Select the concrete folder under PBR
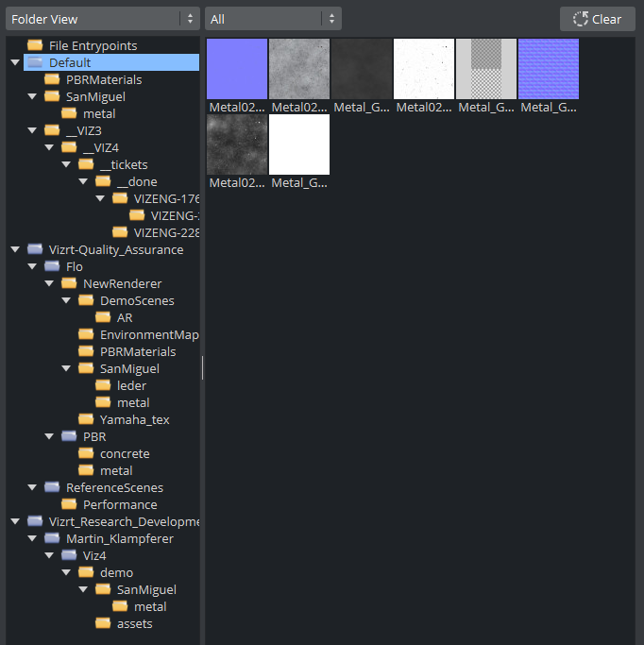This screenshot has width=644, height=645. click(x=124, y=453)
